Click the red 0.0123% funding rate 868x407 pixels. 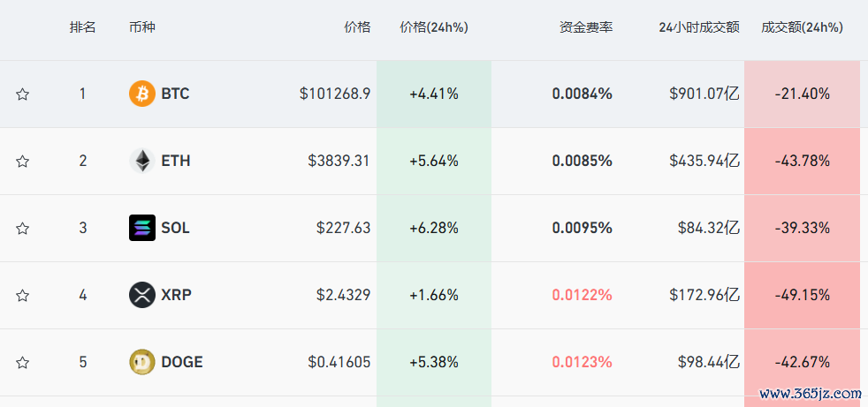[x=582, y=362]
